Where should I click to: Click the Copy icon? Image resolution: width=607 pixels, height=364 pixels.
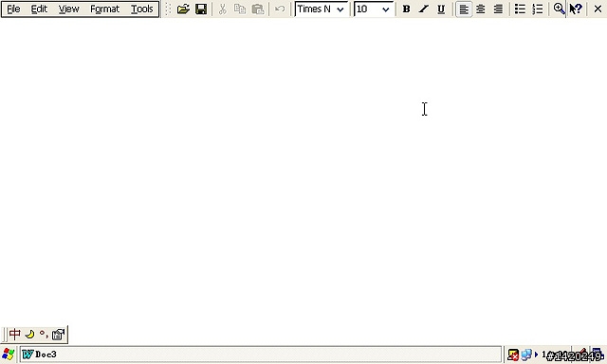240,9
